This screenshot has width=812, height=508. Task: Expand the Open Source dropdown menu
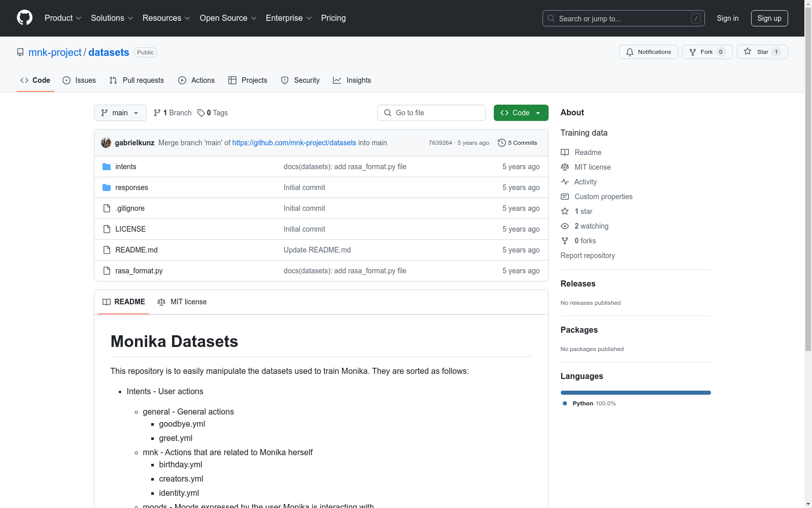228,18
